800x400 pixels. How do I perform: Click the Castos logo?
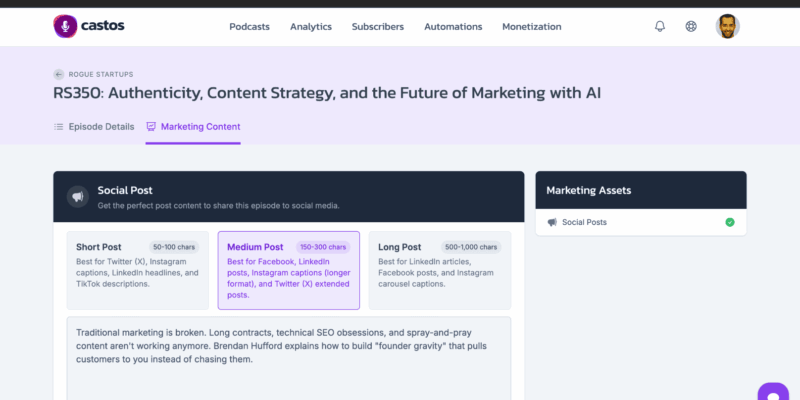tap(89, 26)
